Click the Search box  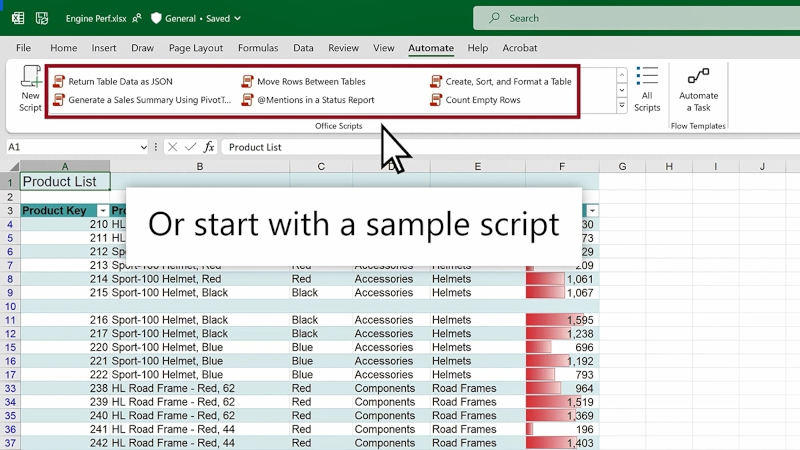636,18
